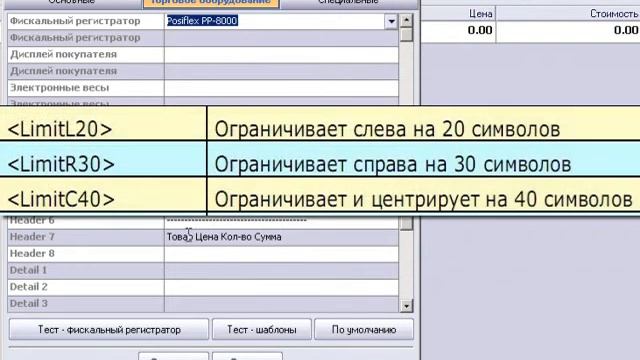Screen dimensions: 640x360
Task: Click the templates scrollbar thumb beside Header 6
Action: [x=406, y=223]
